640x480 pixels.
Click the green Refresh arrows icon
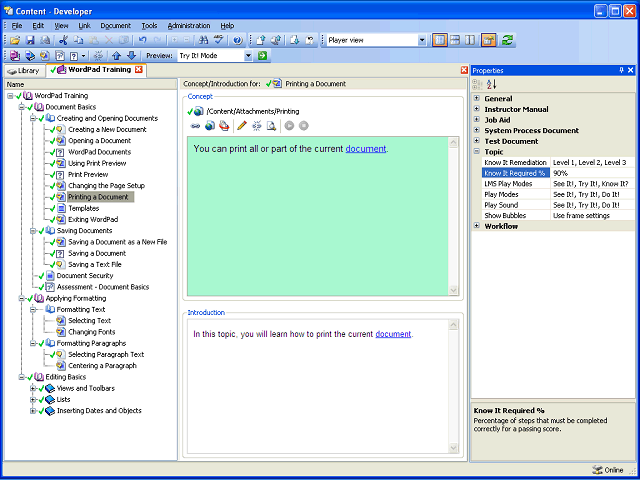pos(507,40)
